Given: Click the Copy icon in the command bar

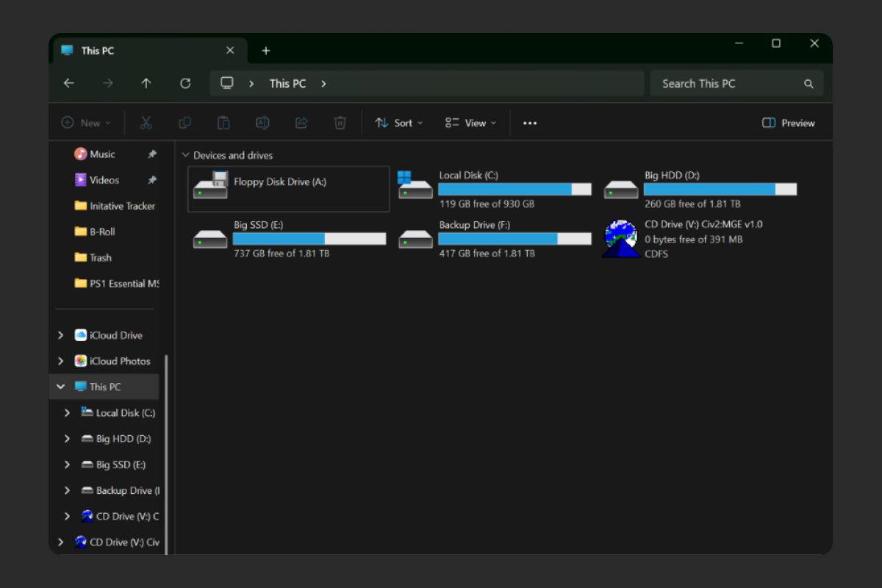Looking at the screenshot, I should coord(185,123).
